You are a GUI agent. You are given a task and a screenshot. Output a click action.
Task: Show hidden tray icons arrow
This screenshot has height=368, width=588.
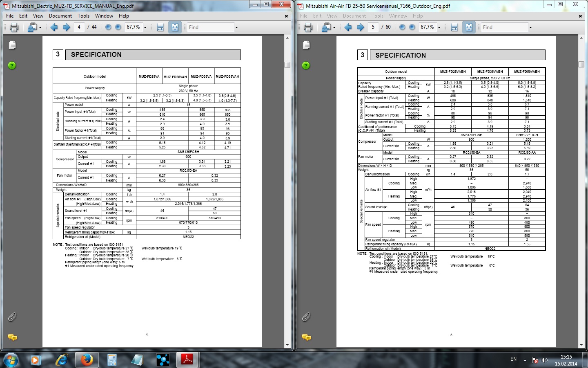click(525, 360)
